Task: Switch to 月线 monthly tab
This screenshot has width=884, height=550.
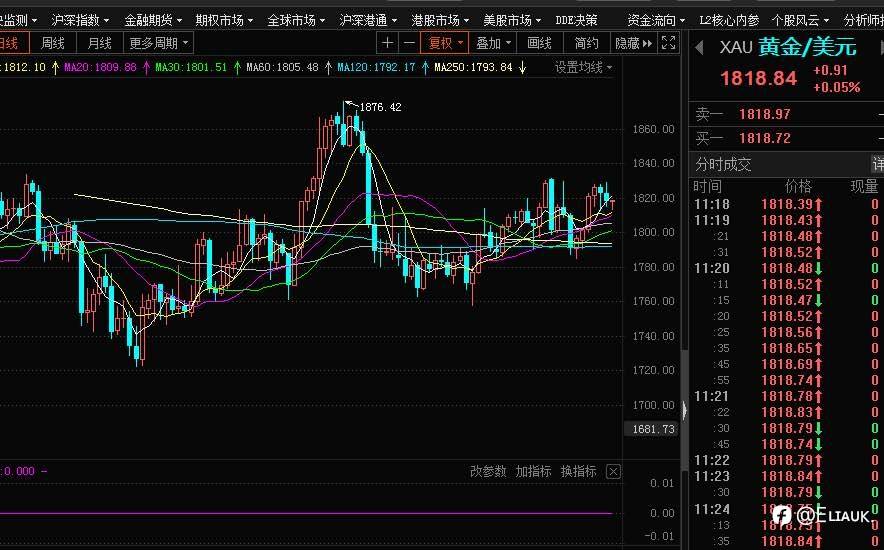Action: (100, 43)
